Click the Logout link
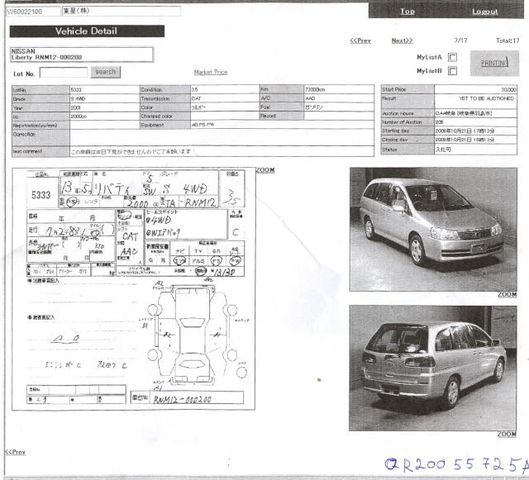The width and height of the screenshot is (529, 480). tap(485, 11)
